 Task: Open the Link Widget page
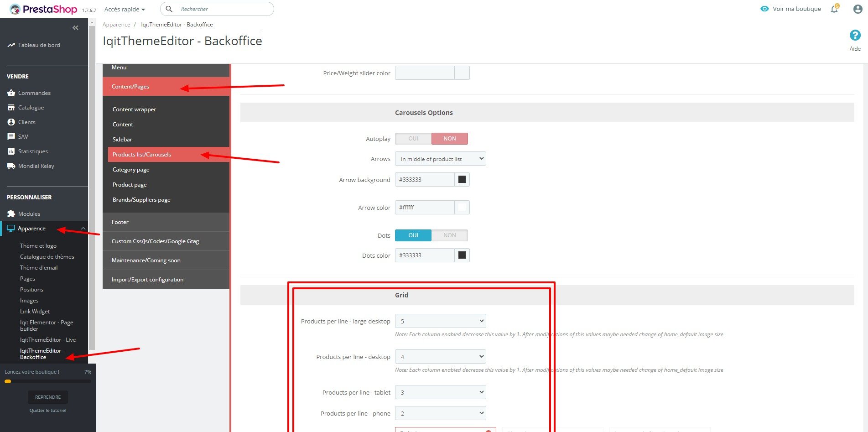coord(35,312)
